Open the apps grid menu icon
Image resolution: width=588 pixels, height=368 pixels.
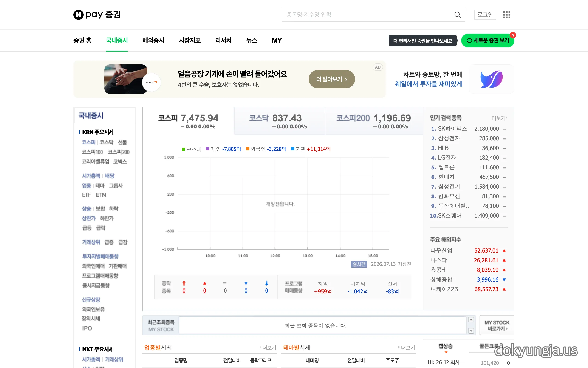pos(507,14)
